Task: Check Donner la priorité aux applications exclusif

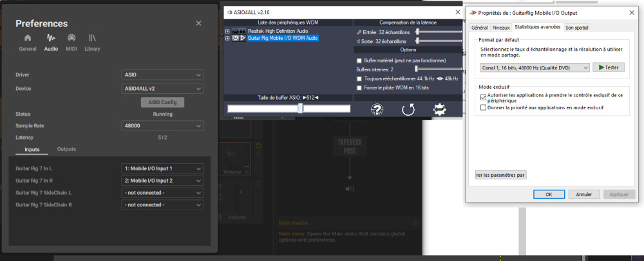Action: pyautogui.click(x=483, y=107)
